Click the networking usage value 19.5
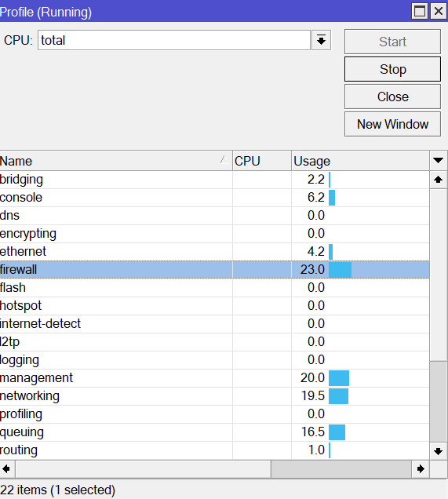 (313, 396)
